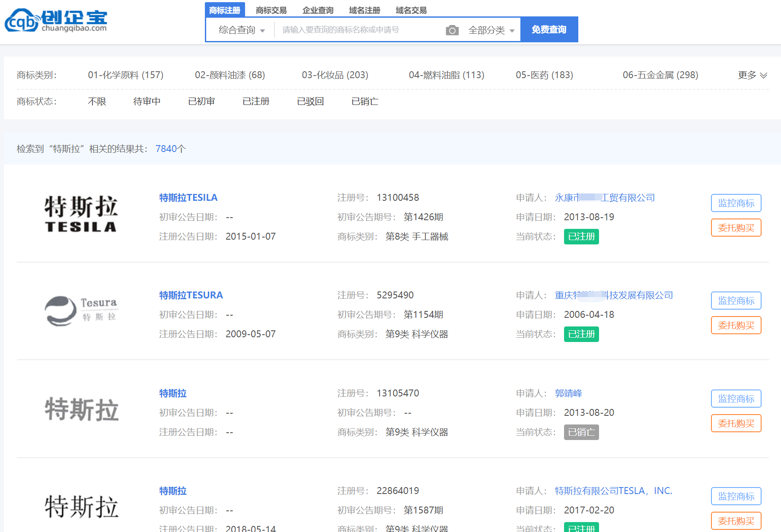
Task: Click the 特斯拉 TESILA trademark image
Action: coord(81,214)
